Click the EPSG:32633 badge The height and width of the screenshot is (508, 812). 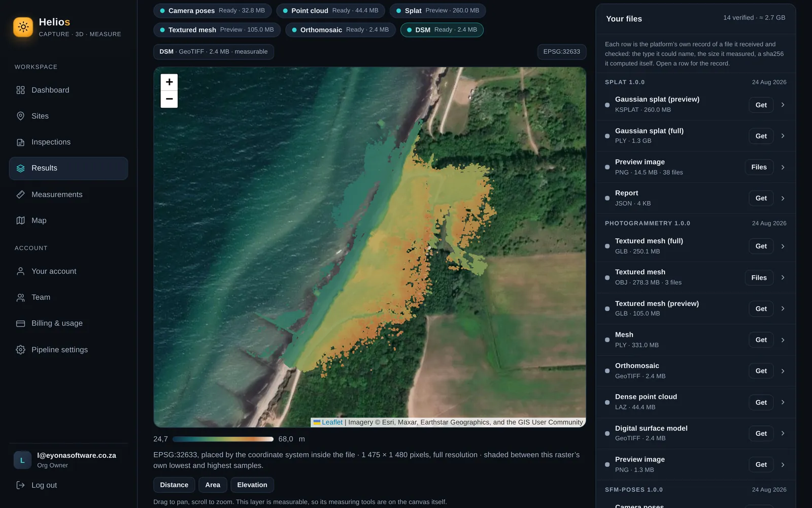pyautogui.click(x=561, y=52)
